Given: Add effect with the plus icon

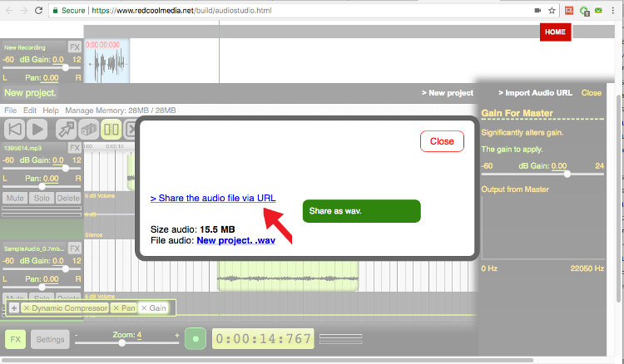Looking at the screenshot, I should (14, 308).
